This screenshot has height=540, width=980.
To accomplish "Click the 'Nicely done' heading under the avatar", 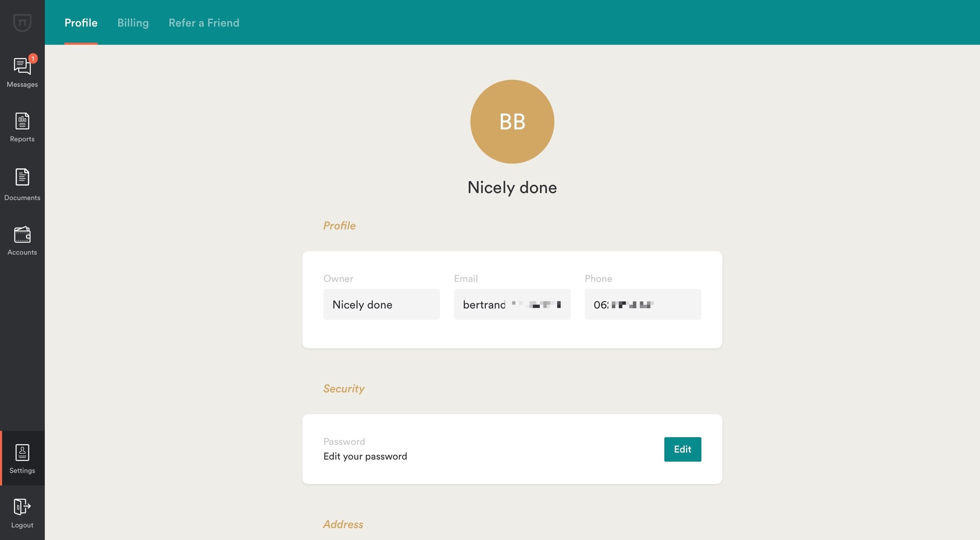I will [x=512, y=188].
